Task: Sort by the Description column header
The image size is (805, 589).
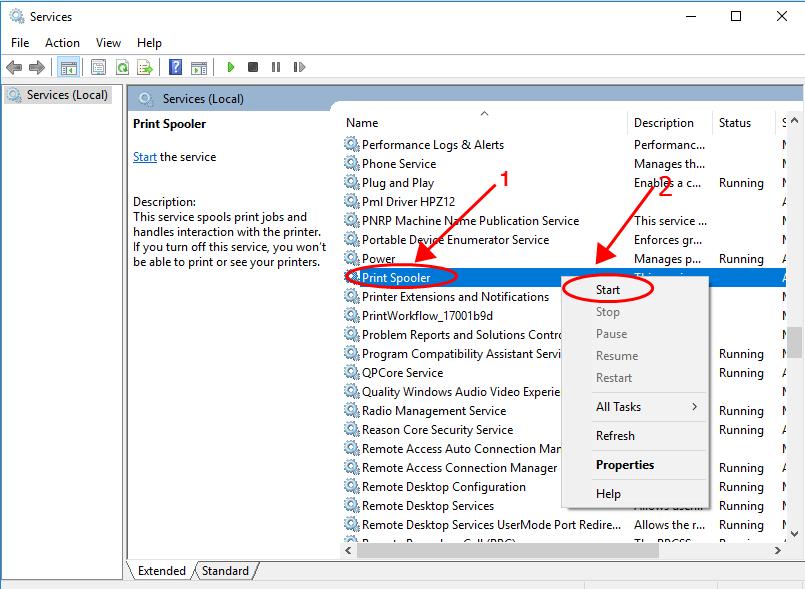Action: tap(670, 123)
